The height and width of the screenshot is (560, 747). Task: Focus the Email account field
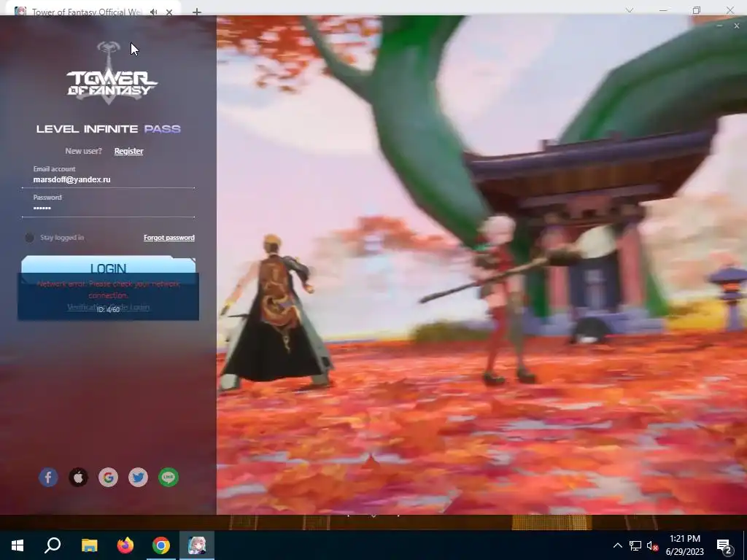coord(108,179)
